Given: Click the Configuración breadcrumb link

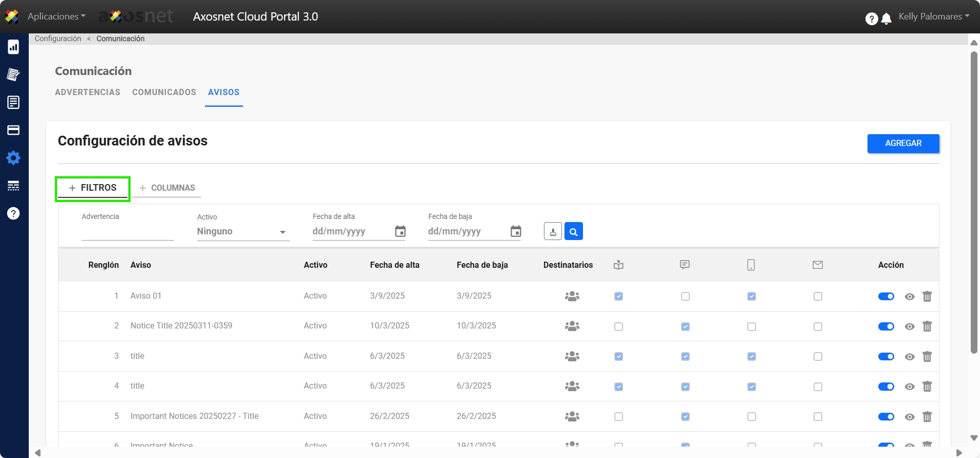Looking at the screenshot, I should click(x=58, y=39).
